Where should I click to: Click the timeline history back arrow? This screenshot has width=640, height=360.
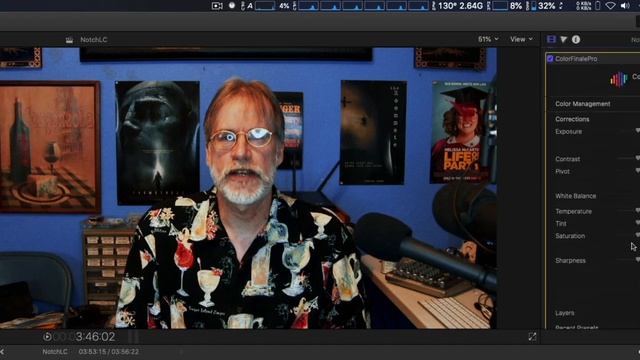pos(2,352)
